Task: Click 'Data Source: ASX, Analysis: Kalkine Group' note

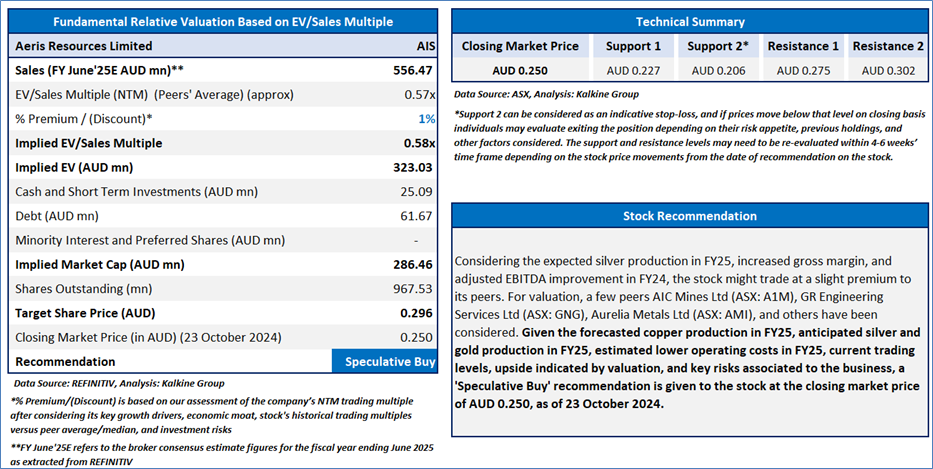Action: tap(546, 94)
